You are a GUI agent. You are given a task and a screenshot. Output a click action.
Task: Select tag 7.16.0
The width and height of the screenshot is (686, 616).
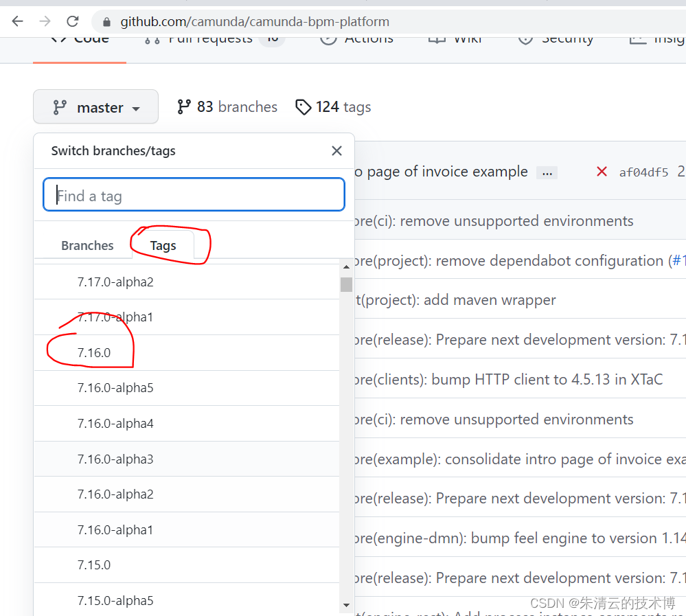tap(187, 352)
